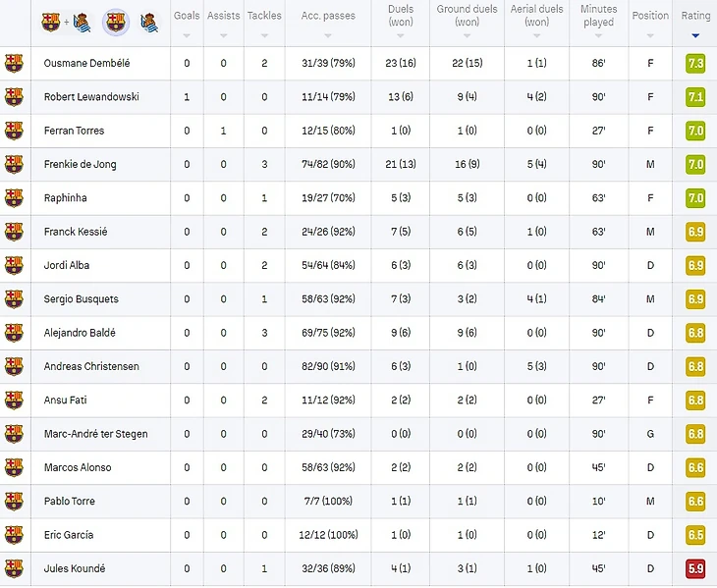Click Koundé's 32/36 (89%) passes cell

328,568
